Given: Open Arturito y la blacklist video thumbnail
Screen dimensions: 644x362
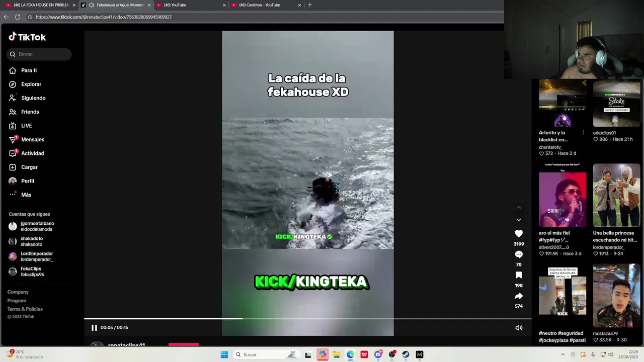Looking at the screenshot, I should pyautogui.click(x=562, y=104).
